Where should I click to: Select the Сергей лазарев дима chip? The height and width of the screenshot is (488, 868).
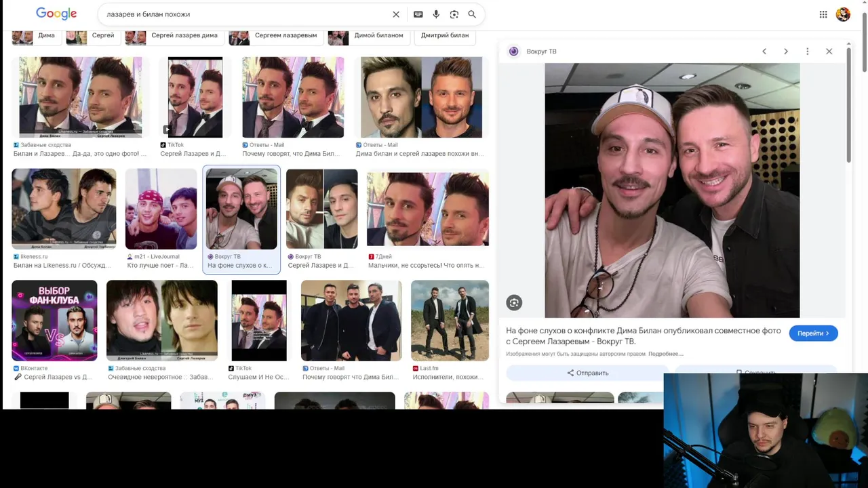coord(175,35)
